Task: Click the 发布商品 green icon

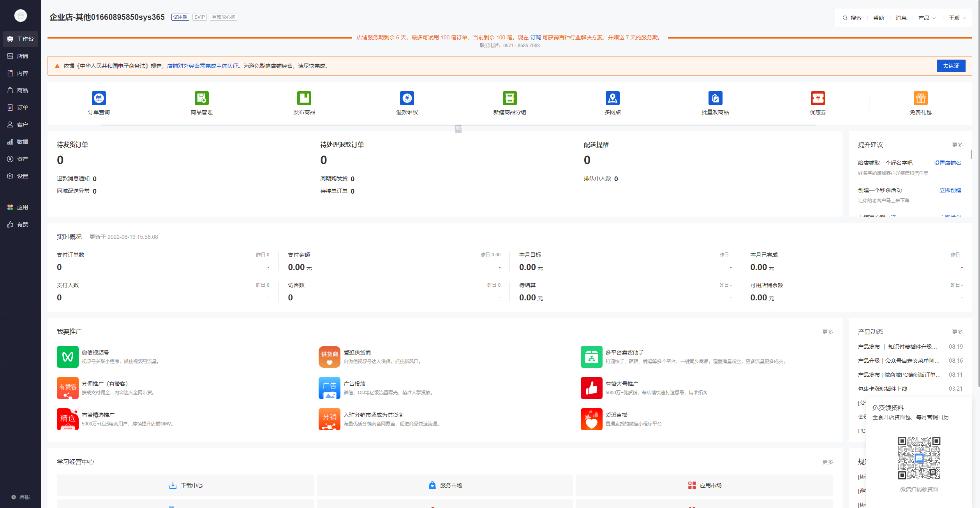Action: pos(304,98)
